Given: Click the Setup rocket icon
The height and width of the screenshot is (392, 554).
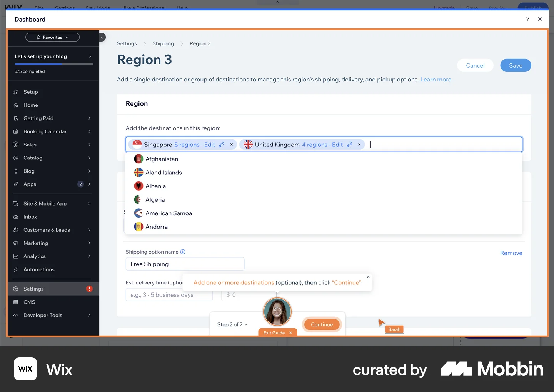Looking at the screenshot, I should coord(16,92).
